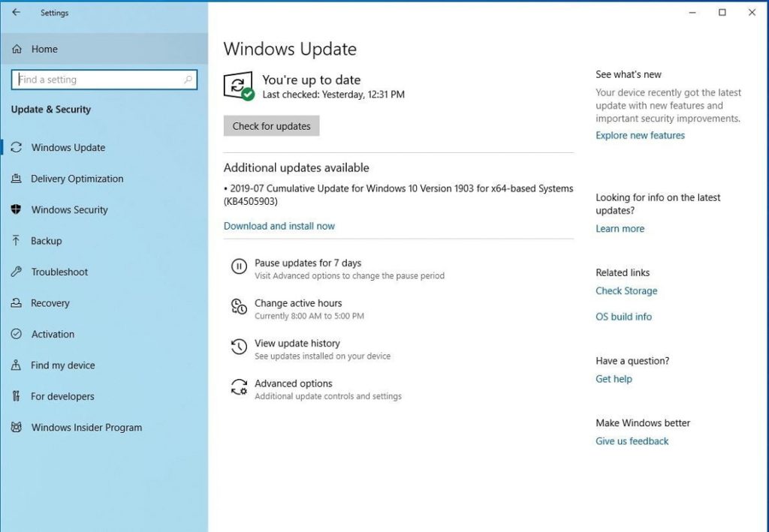Click the Home icon in sidebar
Screen dimensions: 769x532
coord(17,50)
